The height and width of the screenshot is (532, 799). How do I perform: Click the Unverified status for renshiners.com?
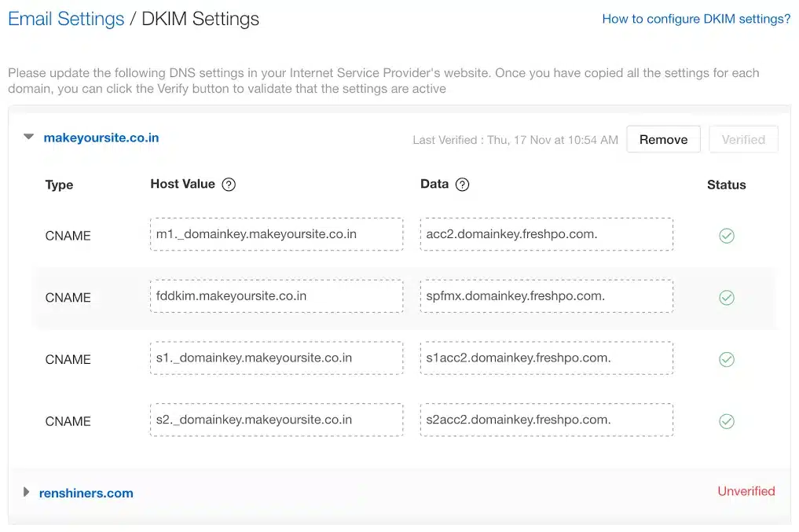point(746,491)
